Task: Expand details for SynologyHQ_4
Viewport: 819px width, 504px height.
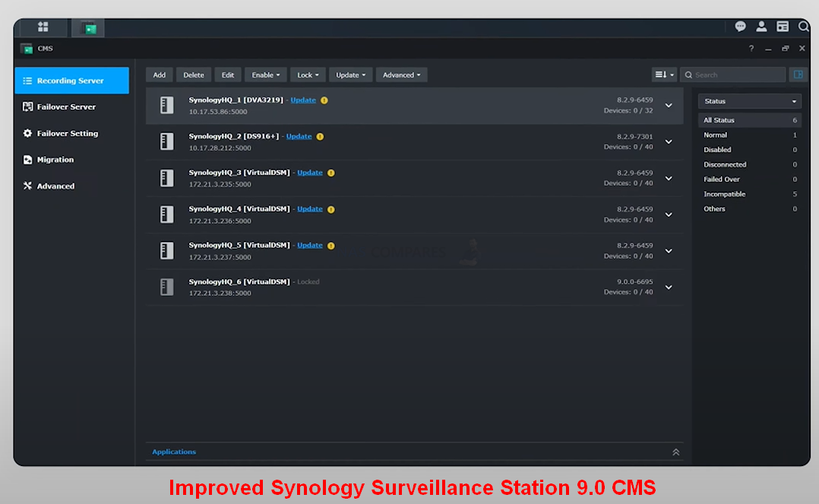Action: click(x=669, y=215)
